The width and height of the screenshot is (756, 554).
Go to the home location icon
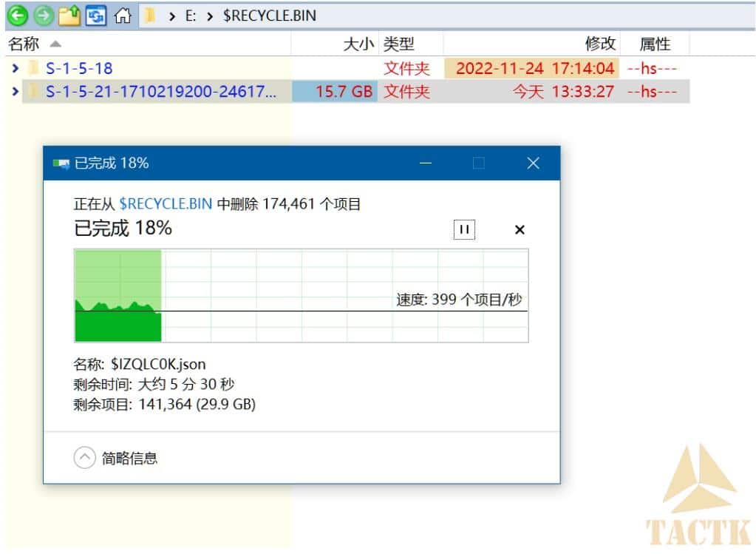click(x=123, y=16)
